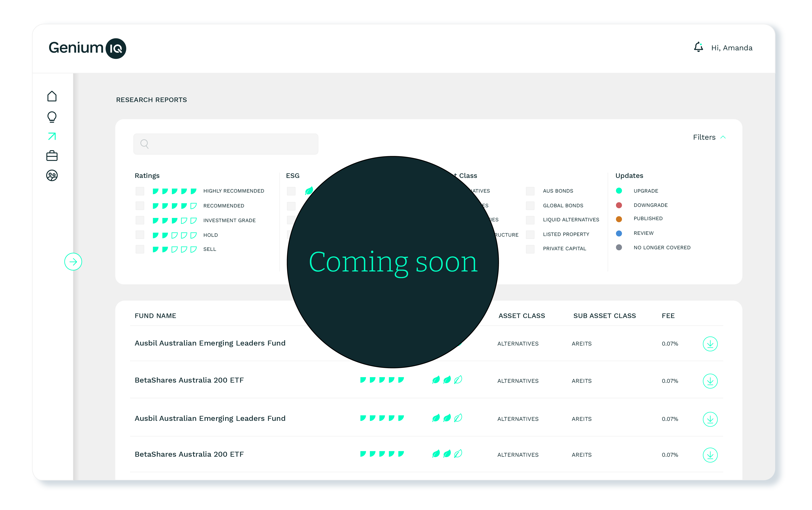This screenshot has height=510, width=812.
Task: Enable the Recommended rating checkbox
Action: [140, 206]
